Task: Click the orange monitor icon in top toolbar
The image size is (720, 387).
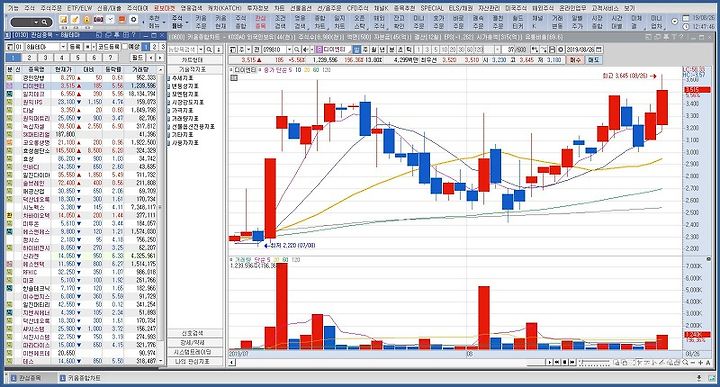Action: (122, 20)
